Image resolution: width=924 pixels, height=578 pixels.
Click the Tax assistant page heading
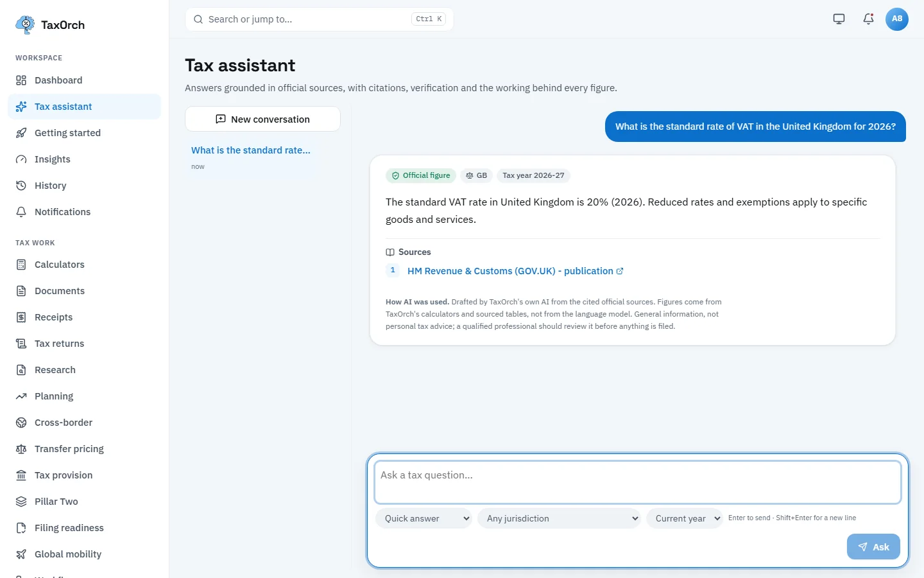(x=240, y=66)
